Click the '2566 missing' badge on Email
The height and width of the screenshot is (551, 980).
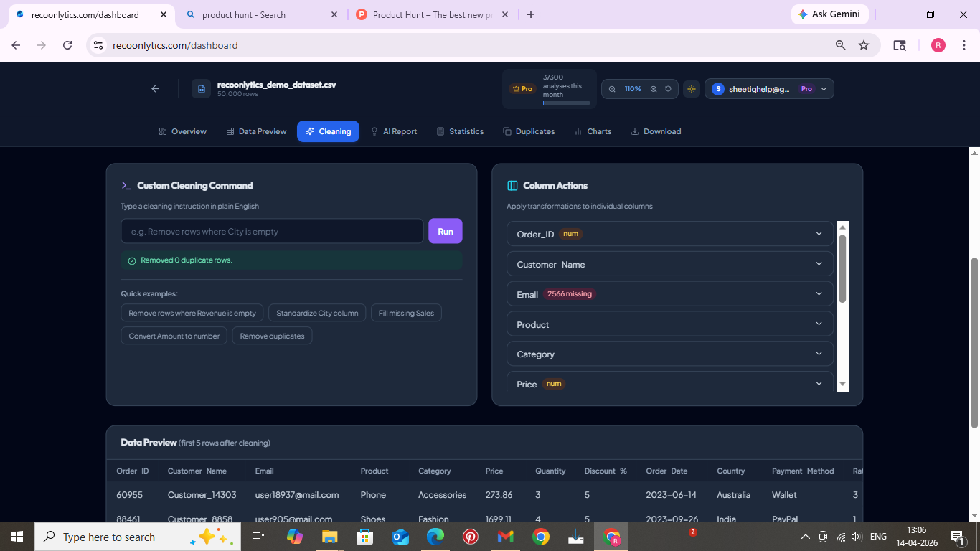coord(570,294)
